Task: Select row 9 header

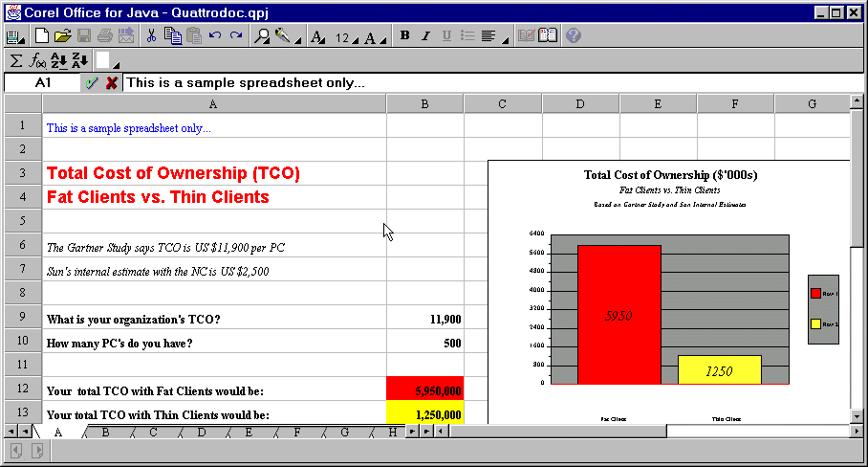Action: [23, 317]
